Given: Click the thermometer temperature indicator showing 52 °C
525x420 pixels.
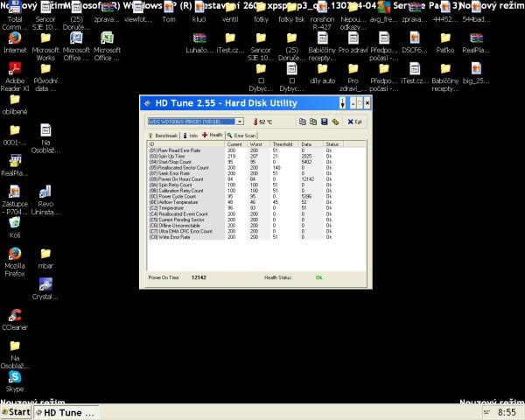Looking at the screenshot, I should coord(262,122).
